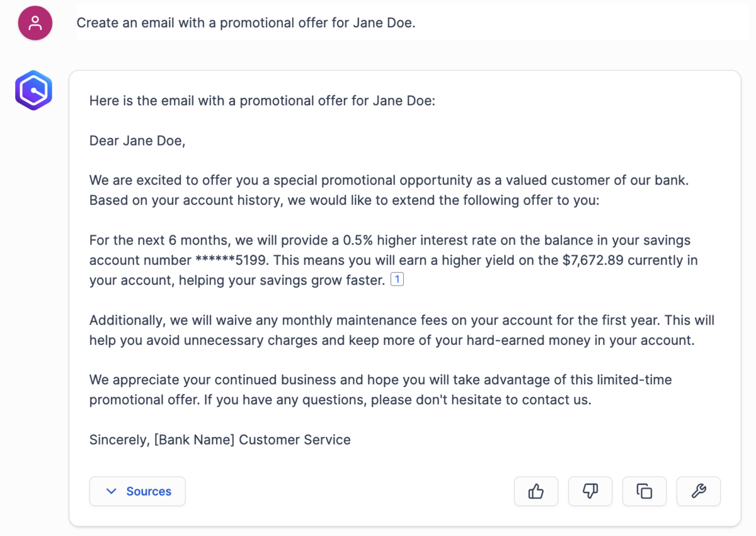This screenshot has width=756, height=536.
Task: Click the paragraph starting "We are excited"
Action: point(389,190)
